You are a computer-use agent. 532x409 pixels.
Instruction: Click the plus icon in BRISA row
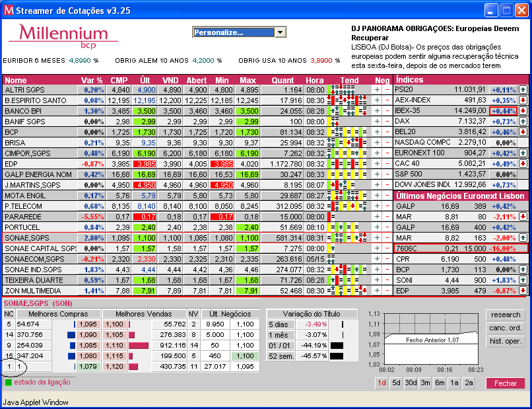[377, 143]
